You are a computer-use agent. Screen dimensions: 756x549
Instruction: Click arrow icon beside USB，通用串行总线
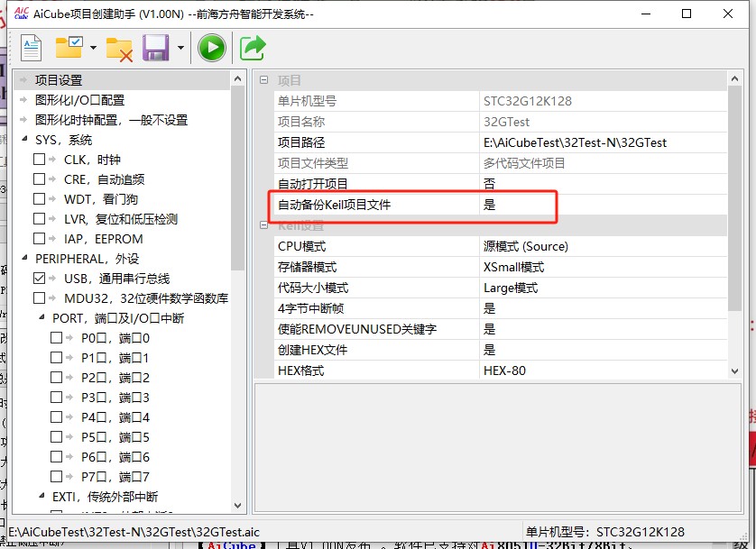click(52, 279)
